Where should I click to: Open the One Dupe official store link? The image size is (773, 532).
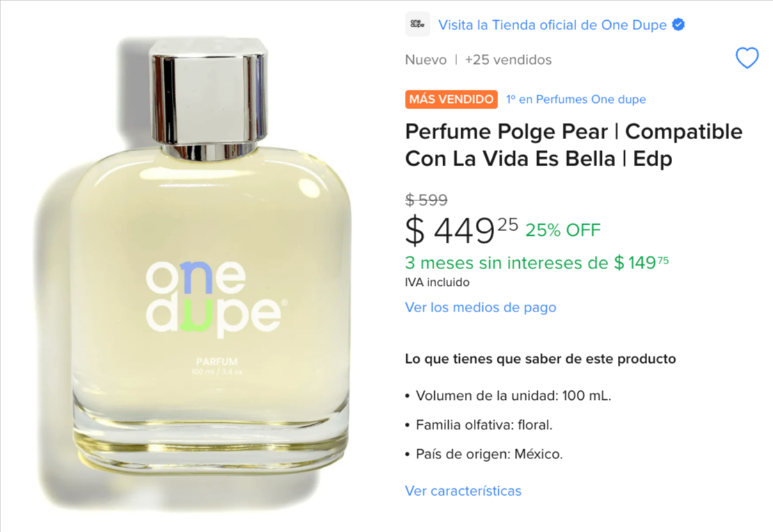(552, 24)
